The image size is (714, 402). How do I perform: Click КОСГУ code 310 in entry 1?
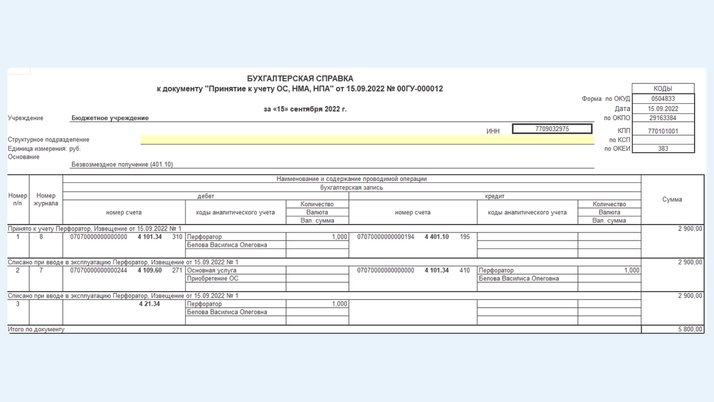click(x=177, y=237)
